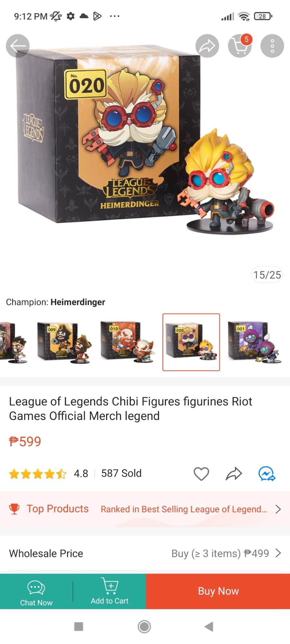The width and height of the screenshot is (290, 644).
Task: Tap the Buy Now button
Action: (x=218, y=591)
